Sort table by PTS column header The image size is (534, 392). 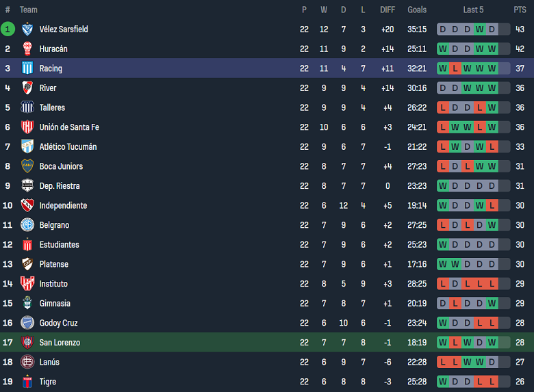pos(520,10)
